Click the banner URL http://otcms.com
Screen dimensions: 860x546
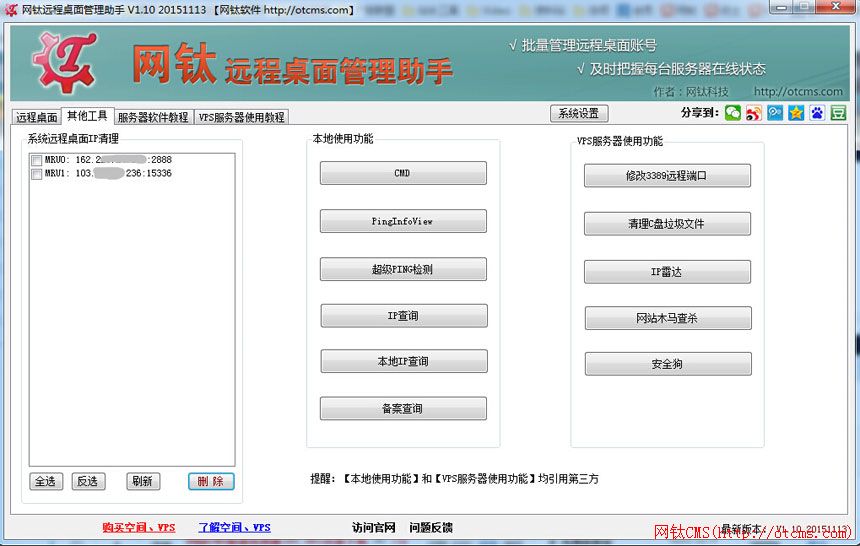coord(798,92)
